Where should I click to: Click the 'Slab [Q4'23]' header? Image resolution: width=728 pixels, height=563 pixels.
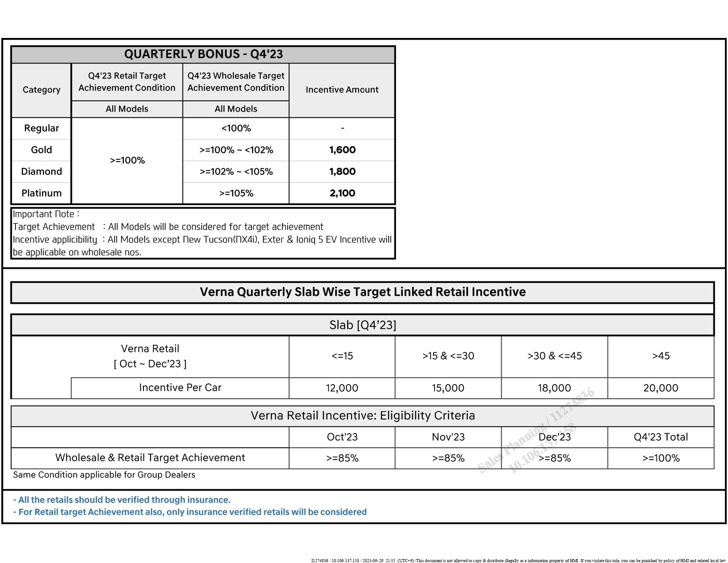pos(363,325)
